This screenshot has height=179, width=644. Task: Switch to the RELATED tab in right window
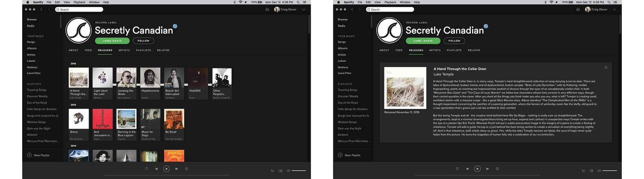[474, 50]
